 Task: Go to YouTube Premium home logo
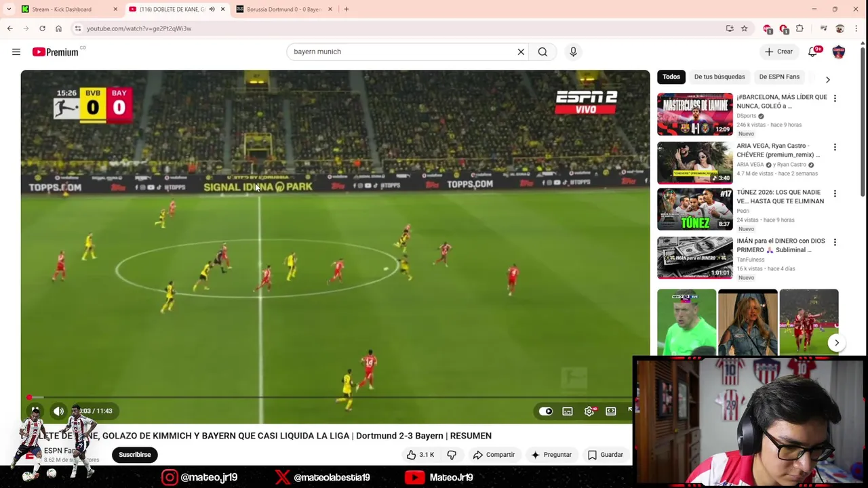(x=55, y=52)
